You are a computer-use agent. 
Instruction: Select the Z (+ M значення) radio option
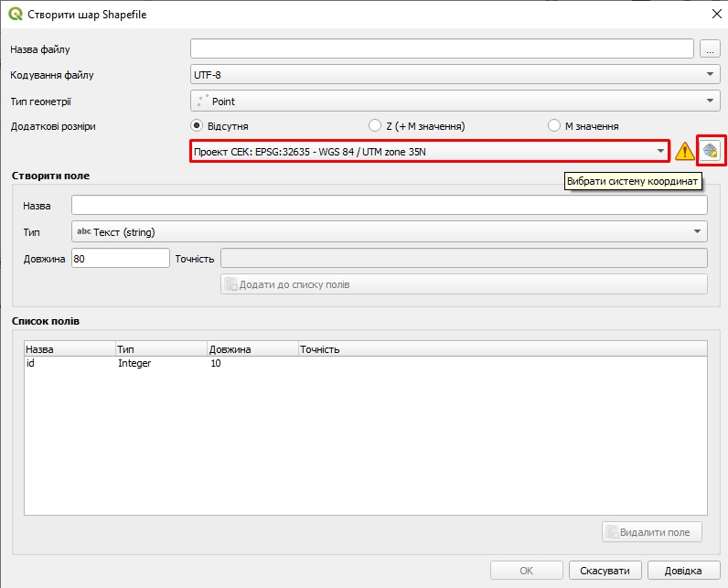point(375,126)
